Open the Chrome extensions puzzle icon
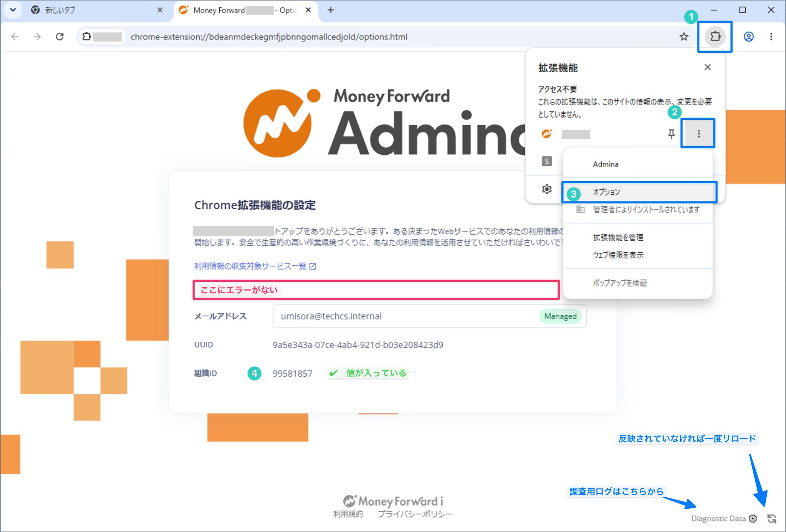The width and height of the screenshot is (786, 532). [715, 37]
